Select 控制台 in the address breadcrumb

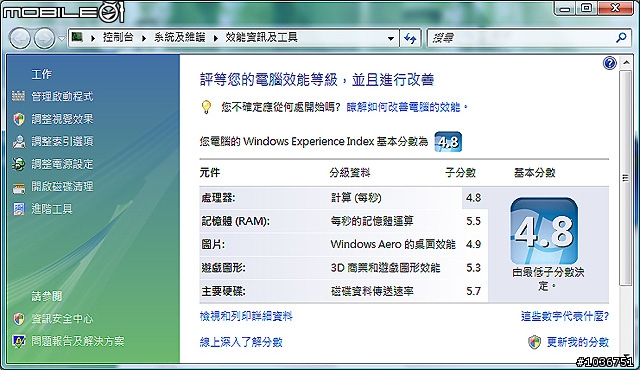(x=118, y=38)
